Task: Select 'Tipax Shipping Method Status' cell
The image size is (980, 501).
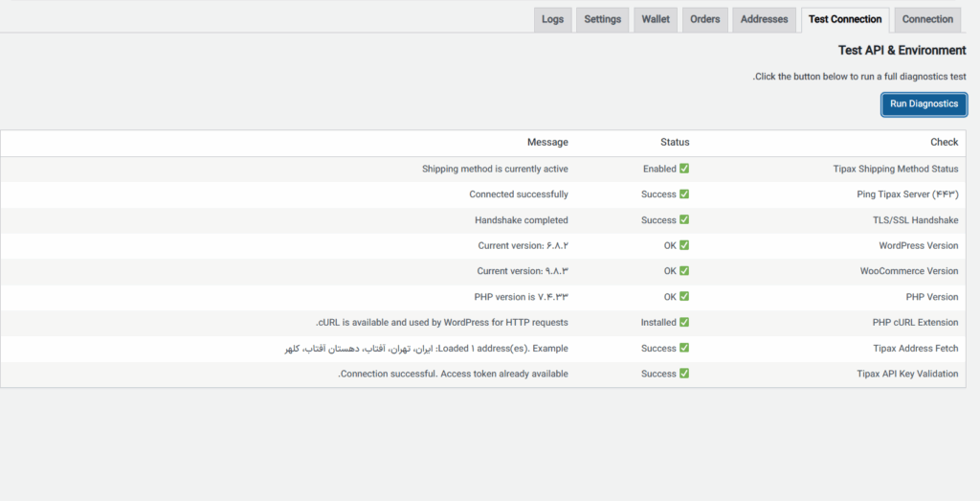Action: (x=896, y=169)
